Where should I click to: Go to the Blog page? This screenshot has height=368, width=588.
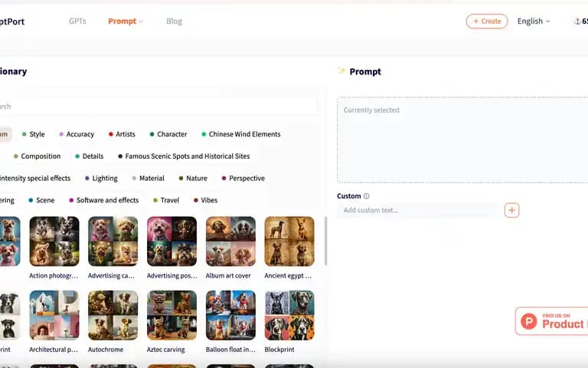click(x=174, y=21)
